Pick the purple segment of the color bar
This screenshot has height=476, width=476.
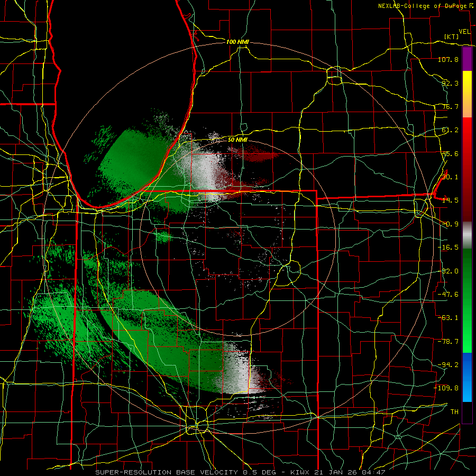[x=467, y=59]
